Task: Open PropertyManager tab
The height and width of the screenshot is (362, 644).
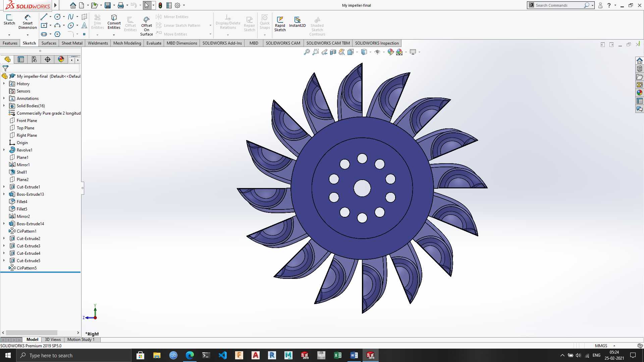Action: 21,59
